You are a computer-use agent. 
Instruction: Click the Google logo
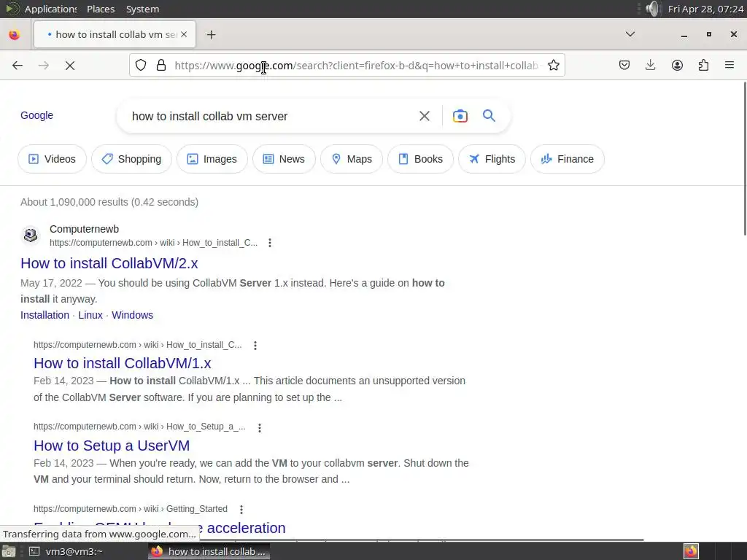pos(36,115)
